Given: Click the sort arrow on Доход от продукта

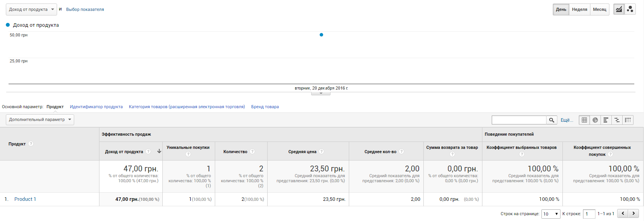Looking at the screenshot, I should click(x=159, y=151).
